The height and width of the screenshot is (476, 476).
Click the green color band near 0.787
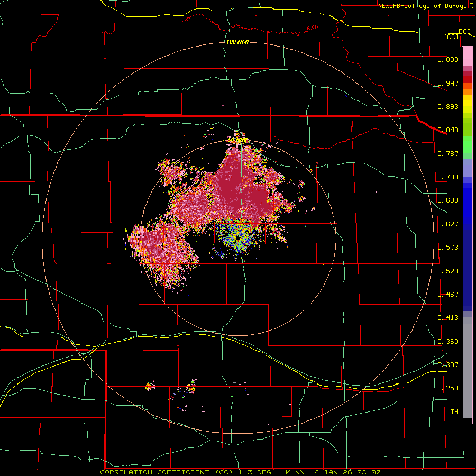click(x=467, y=147)
